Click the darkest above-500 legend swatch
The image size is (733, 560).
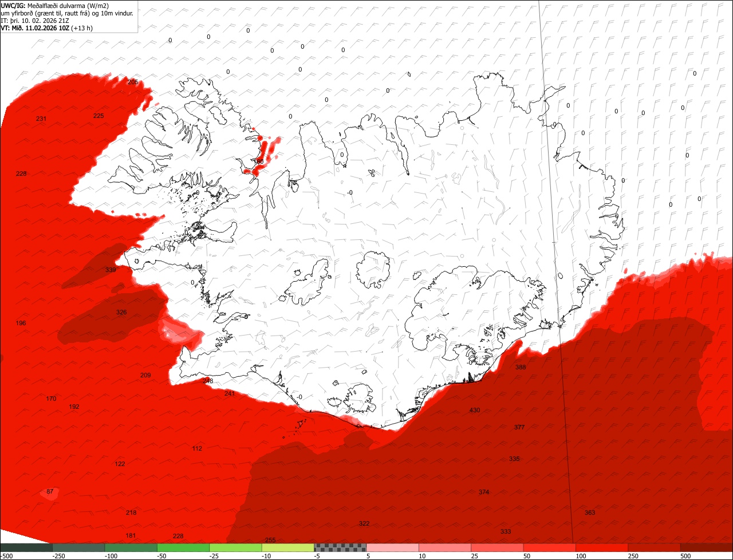tap(707, 547)
